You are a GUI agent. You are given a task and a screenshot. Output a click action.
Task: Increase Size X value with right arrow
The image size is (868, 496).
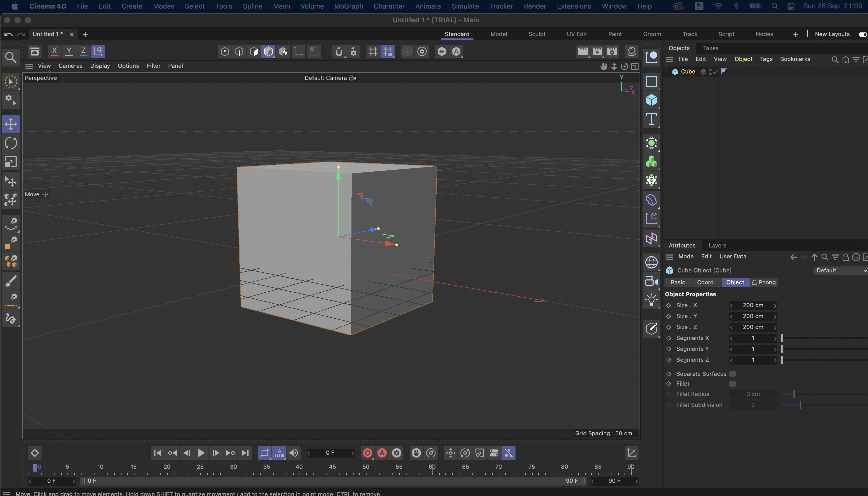point(775,306)
